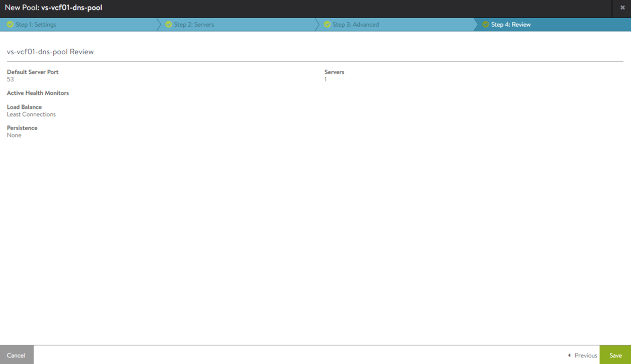The image size is (631, 364).
Task: Click the Persistence value None
Action: coord(14,136)
